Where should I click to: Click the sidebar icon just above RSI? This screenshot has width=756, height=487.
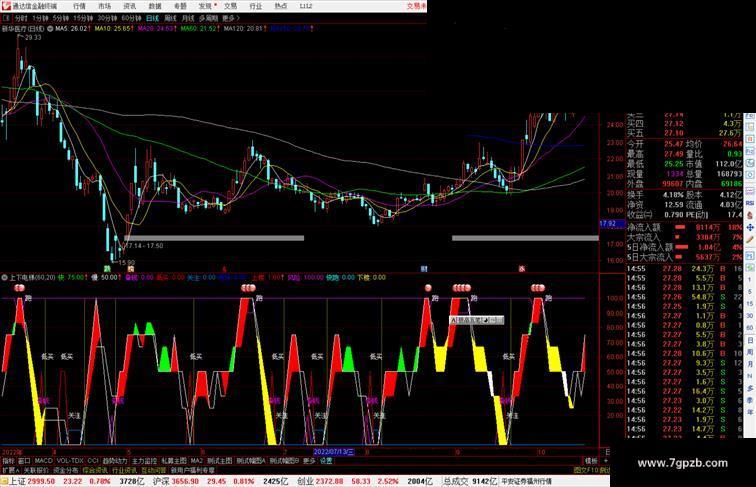[x=750, y=191]
